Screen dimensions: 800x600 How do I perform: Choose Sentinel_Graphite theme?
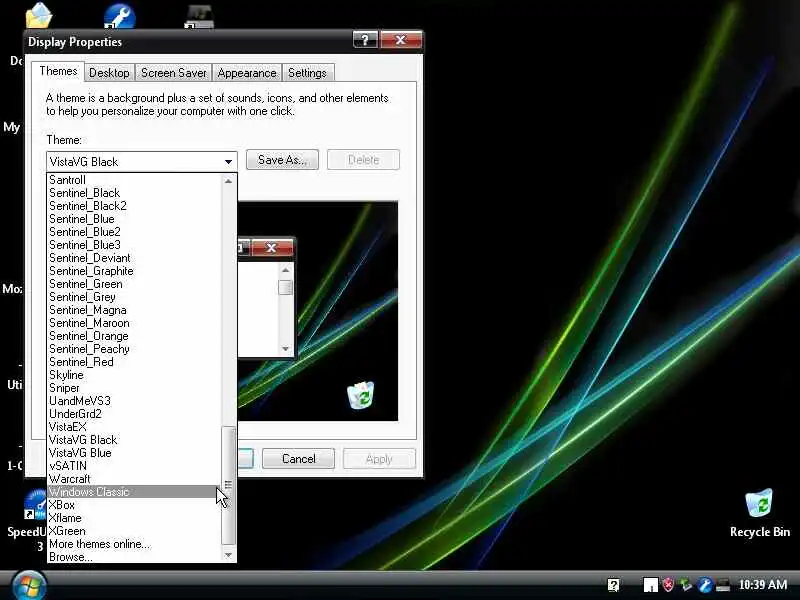coord(135,271)
